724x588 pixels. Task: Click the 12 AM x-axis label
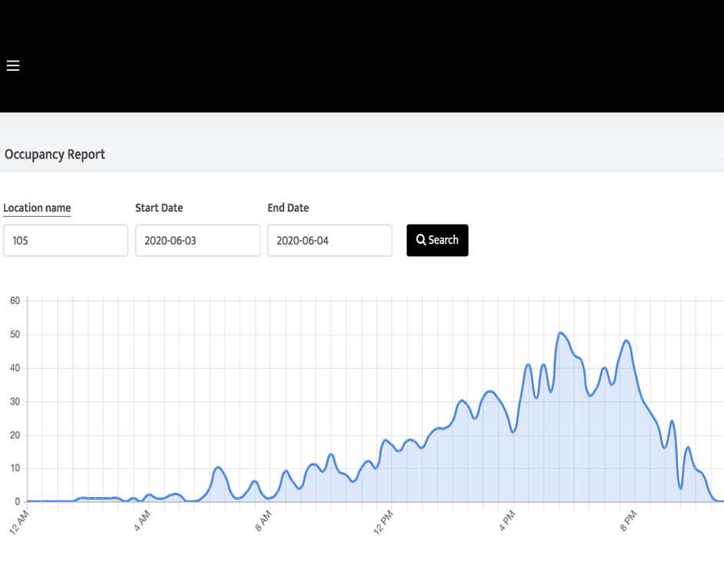[x=21, y=520]
